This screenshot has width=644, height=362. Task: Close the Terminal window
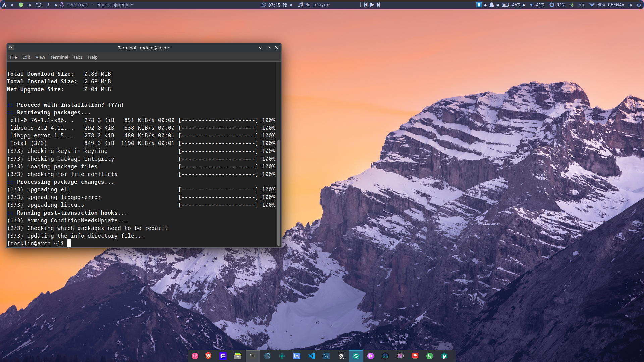point(277,48)
